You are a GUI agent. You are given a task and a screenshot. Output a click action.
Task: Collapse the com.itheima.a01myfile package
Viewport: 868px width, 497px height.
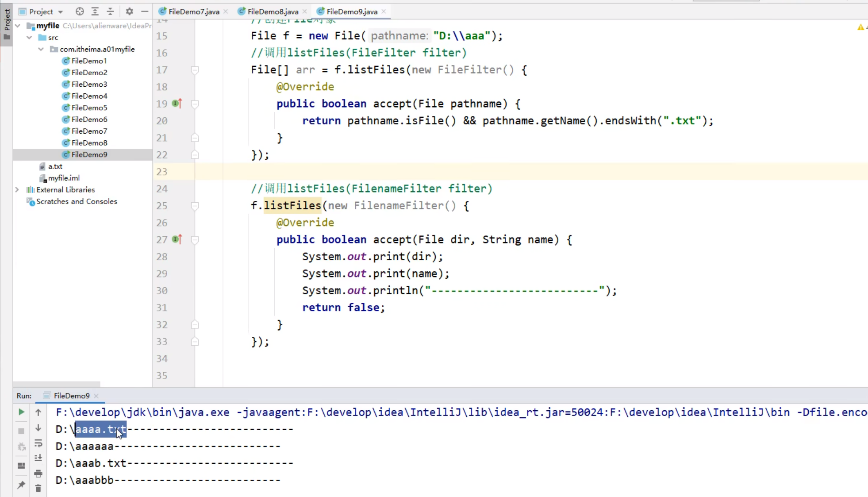[40, 49]
